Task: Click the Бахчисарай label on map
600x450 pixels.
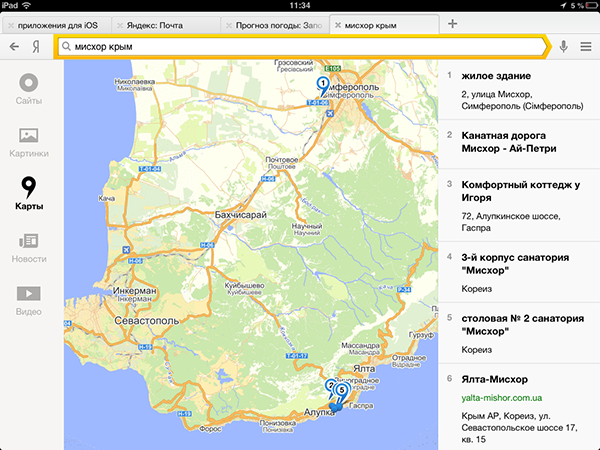Action: pyautogui.click(x=240, y=215)
